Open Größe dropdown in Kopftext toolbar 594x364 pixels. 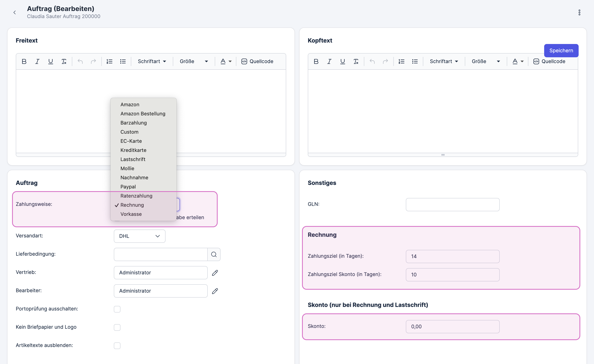pos(486,61)
